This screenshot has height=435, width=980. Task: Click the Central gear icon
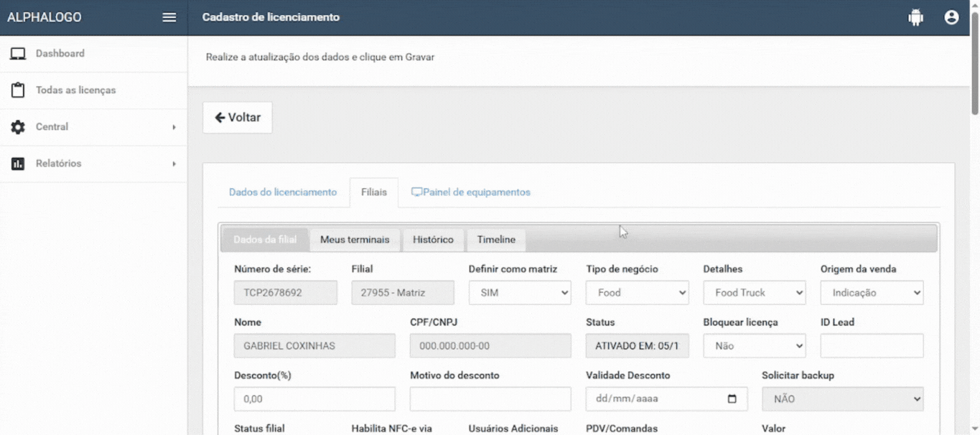[x=18, y=127]
